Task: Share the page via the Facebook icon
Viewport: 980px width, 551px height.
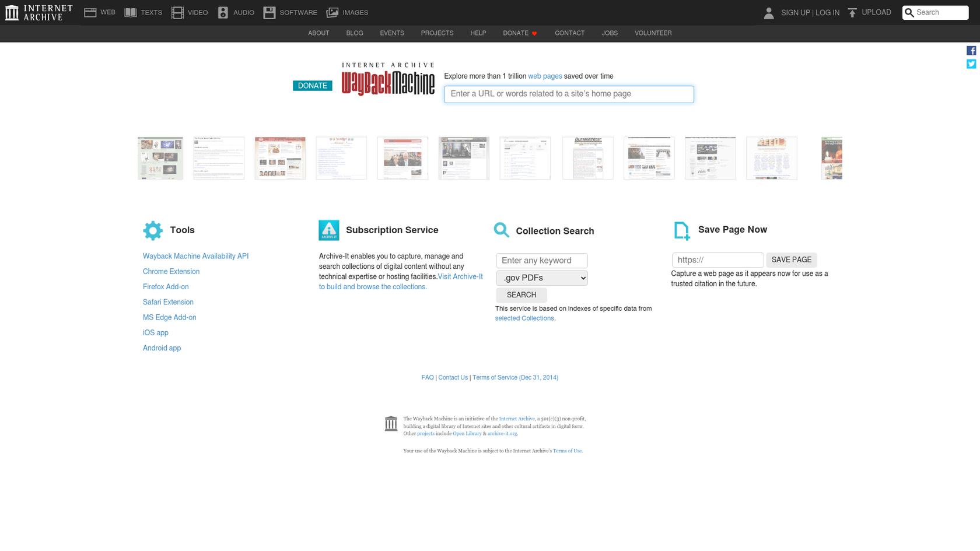Action: click(x=971, y=50)
